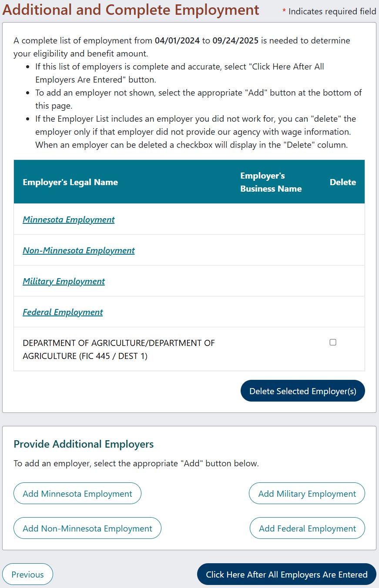Select the Employer's Business Name column header

tap(271, 182)
